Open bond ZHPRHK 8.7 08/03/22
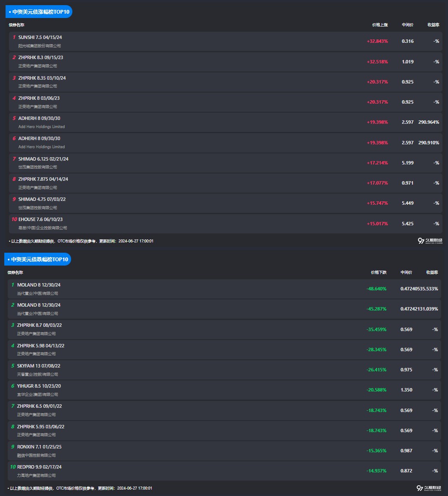 39,325
